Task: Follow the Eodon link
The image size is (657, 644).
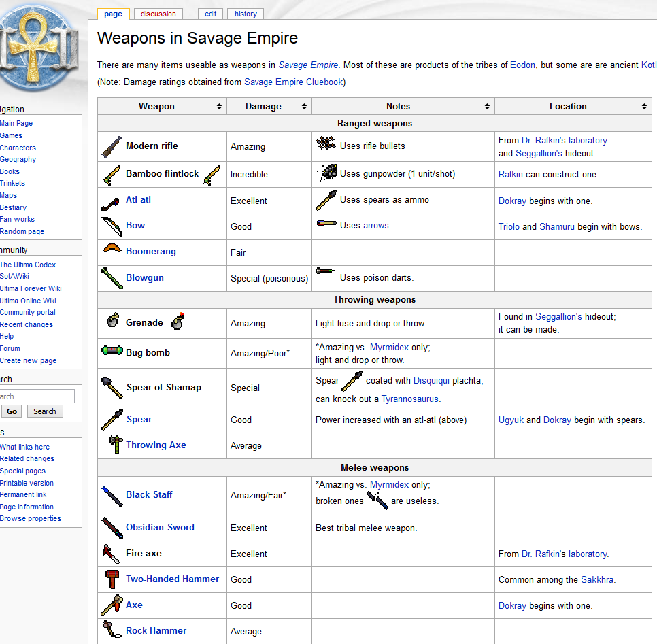Action: [x=522, y=65]
